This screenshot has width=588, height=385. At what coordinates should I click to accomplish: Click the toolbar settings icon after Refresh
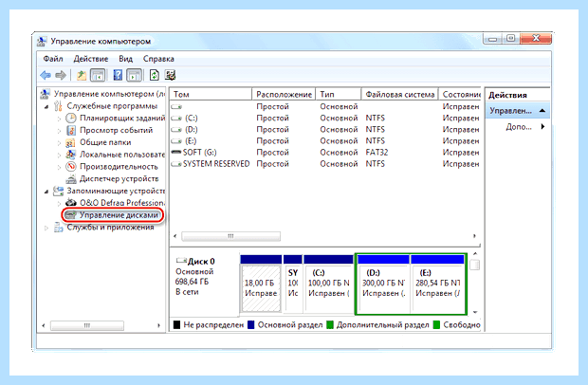170,75
